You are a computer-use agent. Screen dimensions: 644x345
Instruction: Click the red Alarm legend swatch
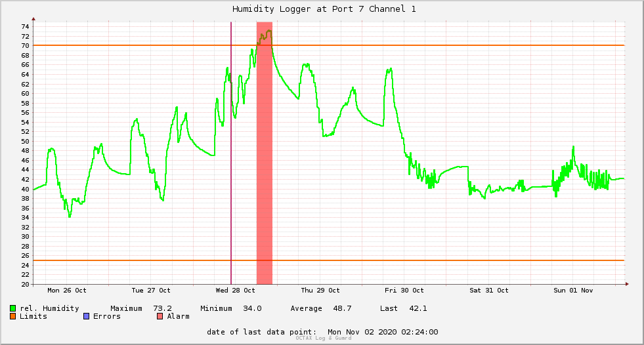coord(160,316)
